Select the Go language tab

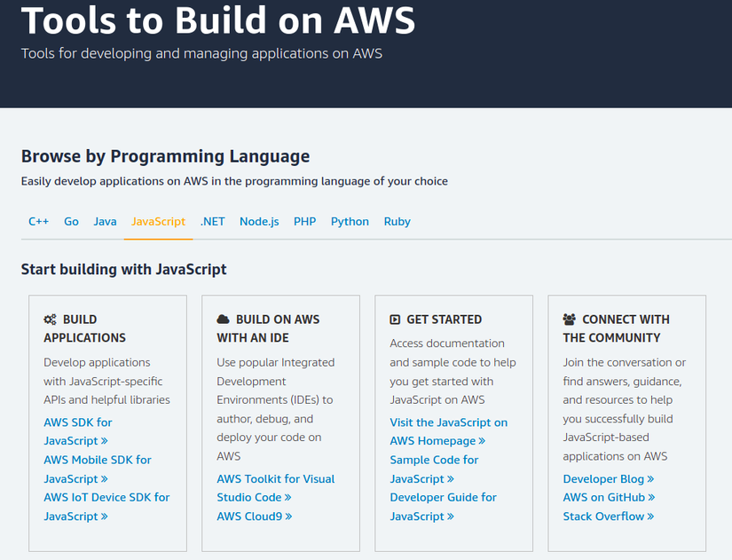pos(72,222)
